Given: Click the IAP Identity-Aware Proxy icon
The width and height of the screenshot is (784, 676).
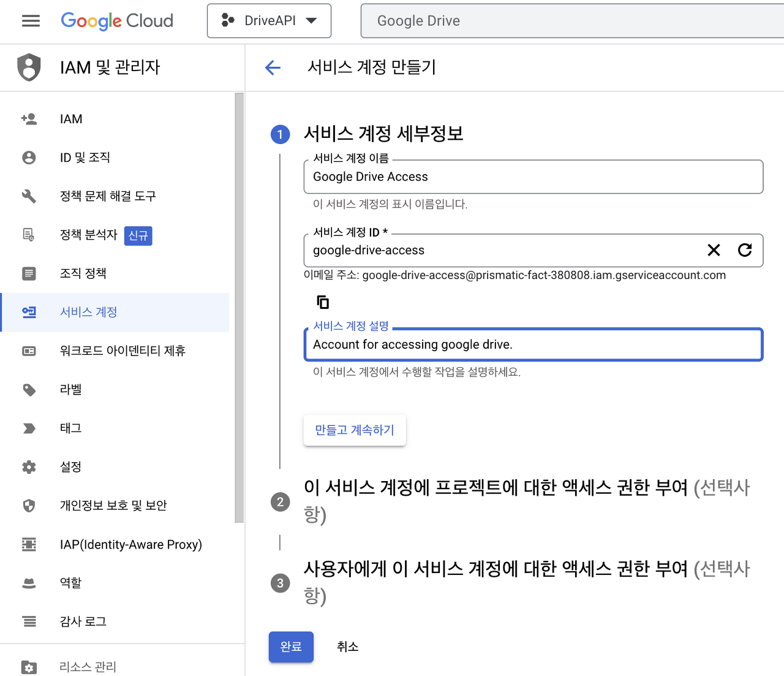Looking at the screenshot, I should (x=29, y=544).
